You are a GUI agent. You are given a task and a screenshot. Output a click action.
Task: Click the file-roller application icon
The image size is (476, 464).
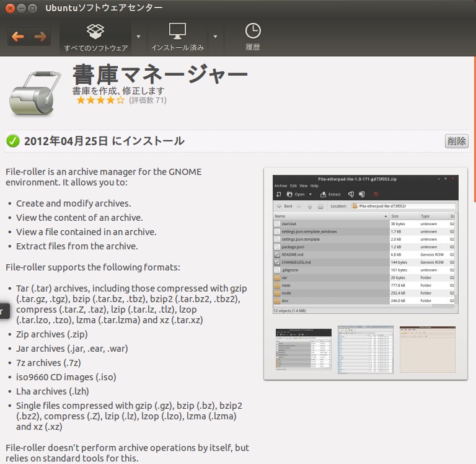[34, 94]
